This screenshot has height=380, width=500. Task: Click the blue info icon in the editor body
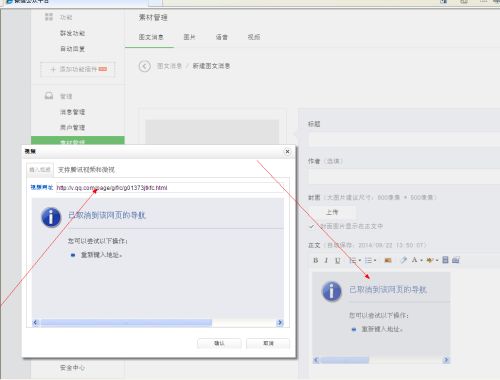pos(332,291)
